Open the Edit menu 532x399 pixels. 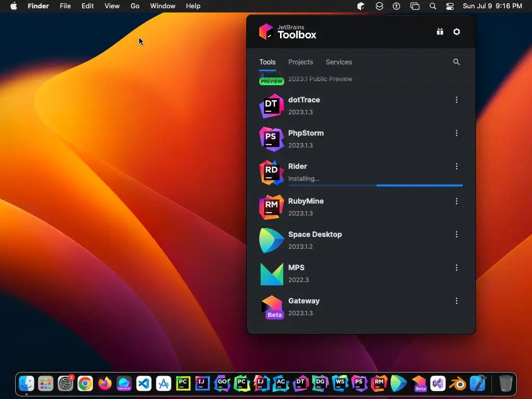click(x=87, y=6)
